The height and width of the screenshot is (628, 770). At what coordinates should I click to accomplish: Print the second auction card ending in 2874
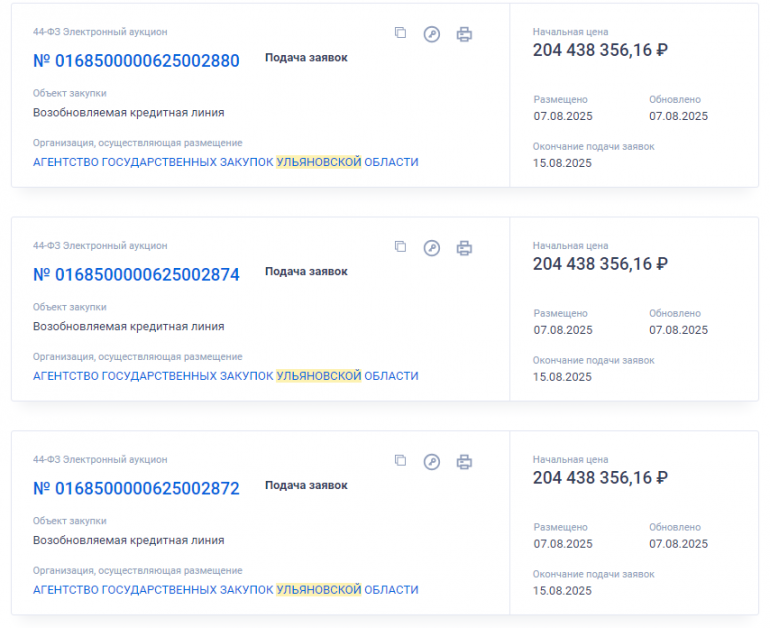point(464,248)
